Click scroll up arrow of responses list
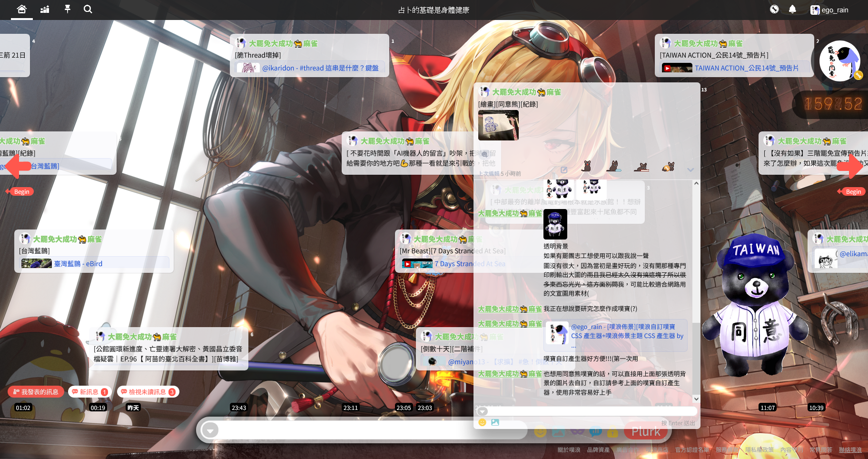The height and width of the screenshot is (459, 868). [696, 183]
